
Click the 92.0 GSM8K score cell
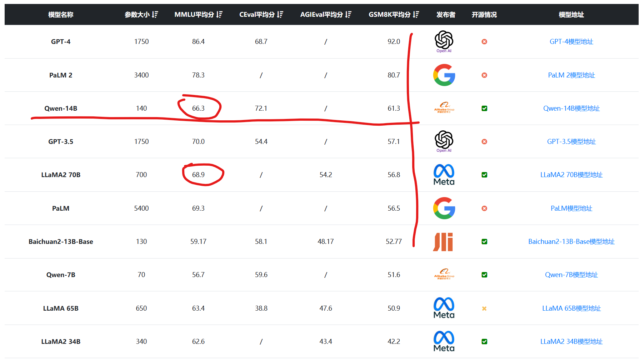pyautogui.click(x=394, y=41)
